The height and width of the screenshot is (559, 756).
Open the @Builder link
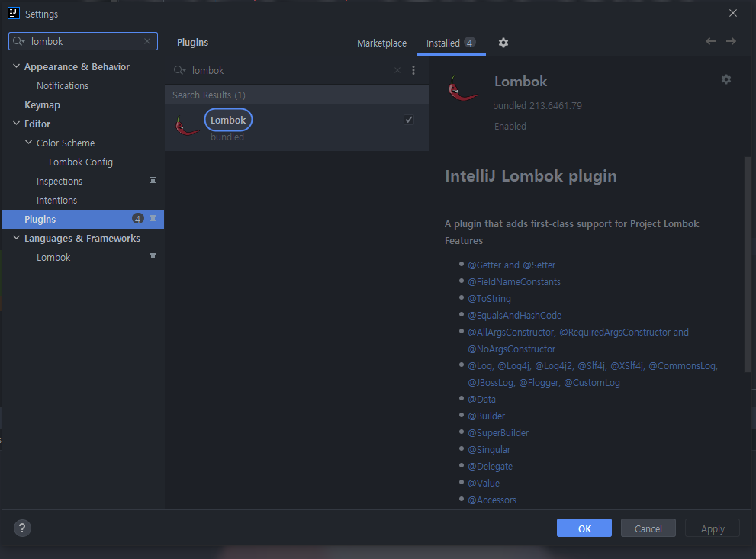(x=487, y=416)
